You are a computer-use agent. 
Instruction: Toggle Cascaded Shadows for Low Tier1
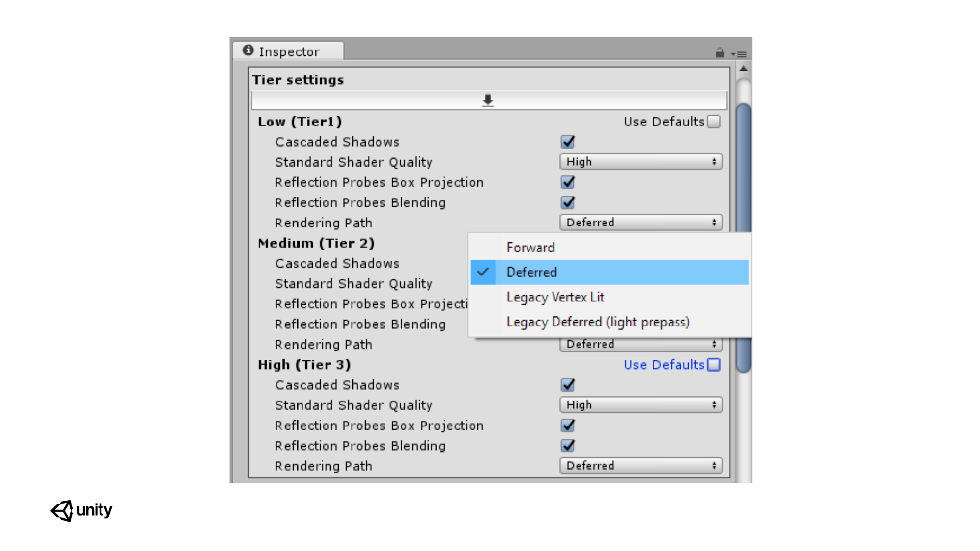click(567, 141)
